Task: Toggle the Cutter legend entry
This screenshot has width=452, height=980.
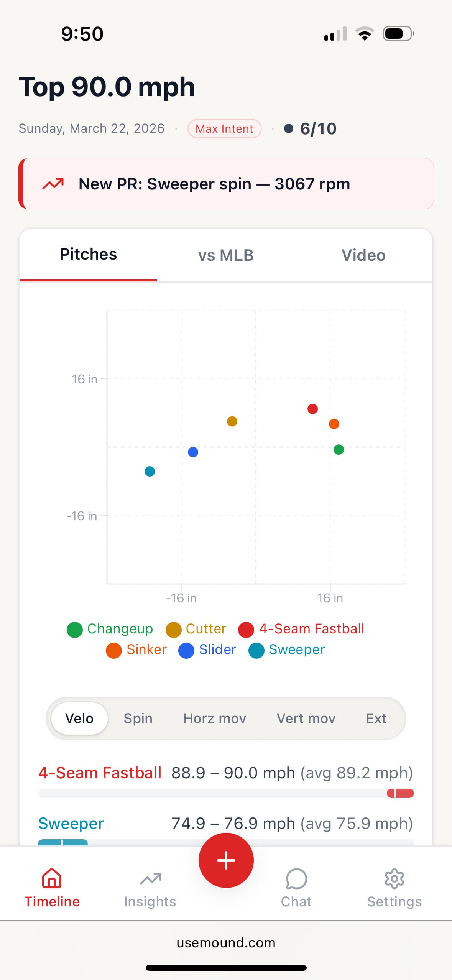Action: tap(196, 629)
